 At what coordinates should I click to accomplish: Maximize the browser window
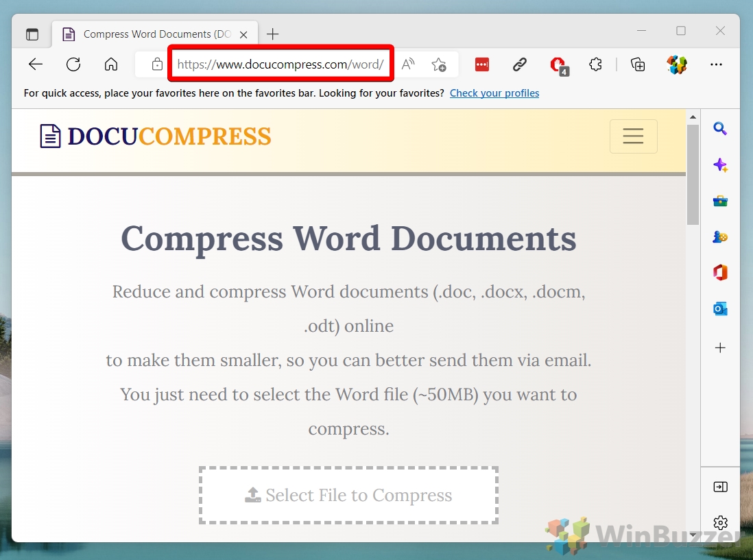point(681,31)
